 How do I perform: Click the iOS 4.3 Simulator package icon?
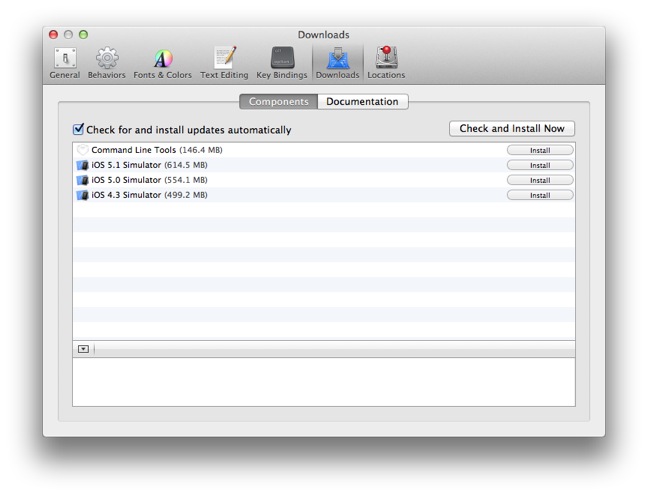point(82,195)
